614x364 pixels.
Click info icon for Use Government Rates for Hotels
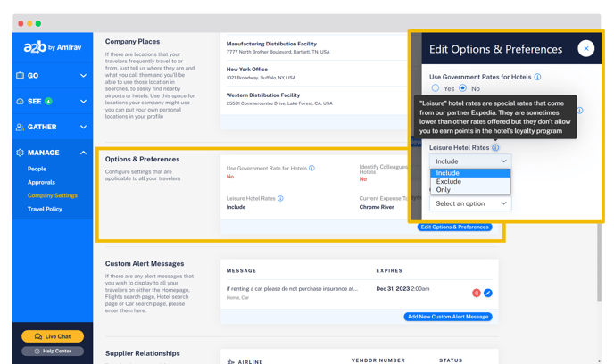click(537, 78)
